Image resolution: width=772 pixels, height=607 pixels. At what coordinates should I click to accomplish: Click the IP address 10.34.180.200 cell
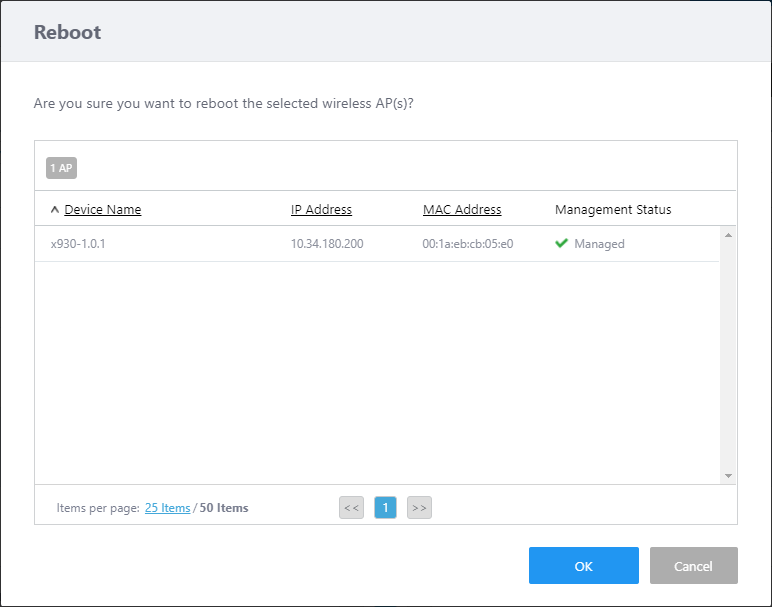coord(327,244)
